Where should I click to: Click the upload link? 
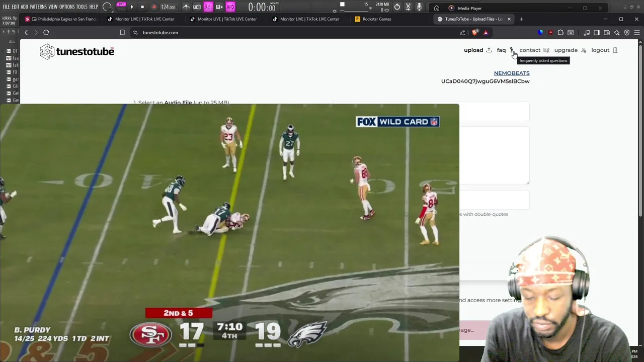click(477, 50)
